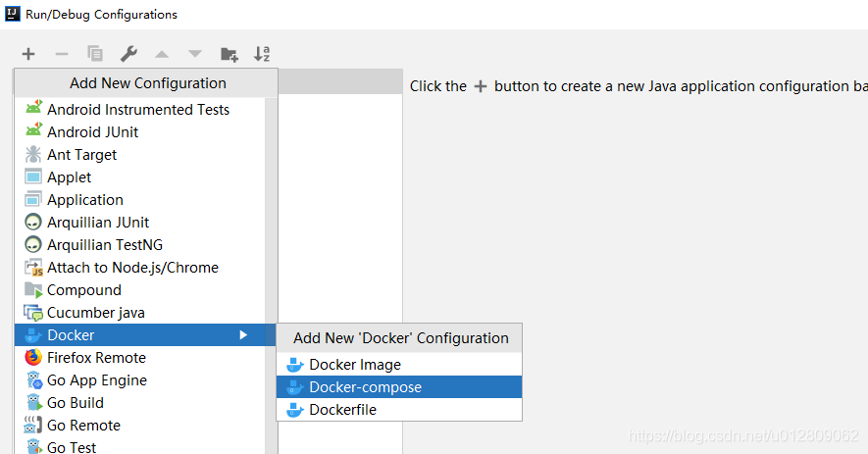
Task: Click the Move Up arrow icon
Action: pyautogui.click(x=162, y=54)
